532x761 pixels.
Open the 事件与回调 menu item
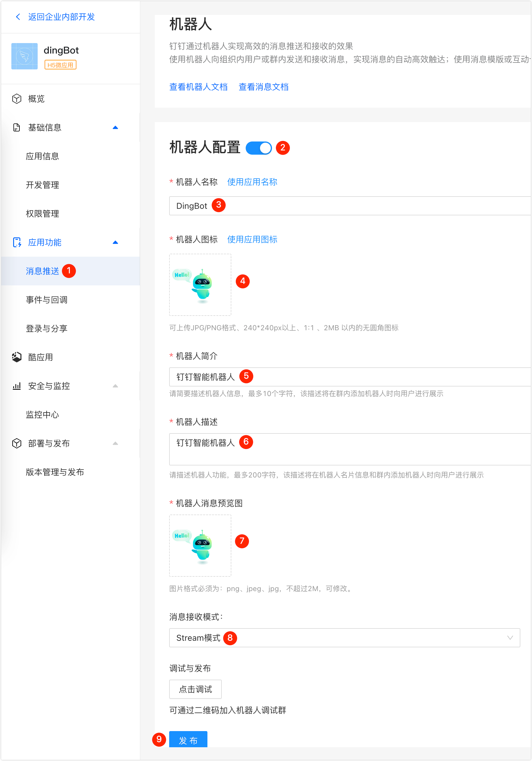point(47,300)
